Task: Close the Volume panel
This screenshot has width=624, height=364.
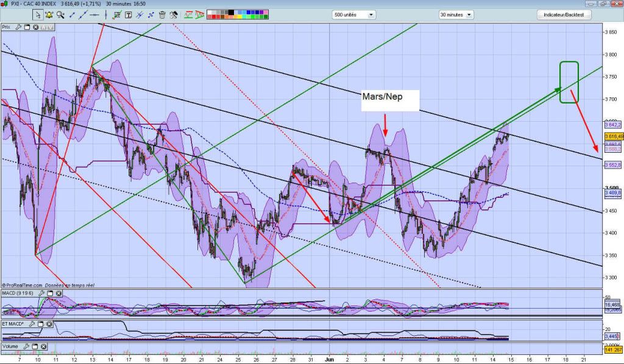Action: click(x=43, y=346)
